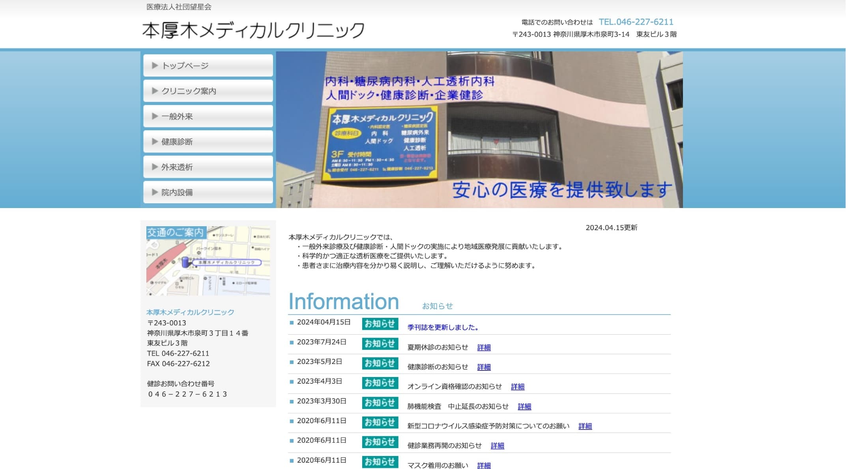This screenshot has width=868, height=469.
Task: Open the 院内設備 menu item
Action: (208, 192)
